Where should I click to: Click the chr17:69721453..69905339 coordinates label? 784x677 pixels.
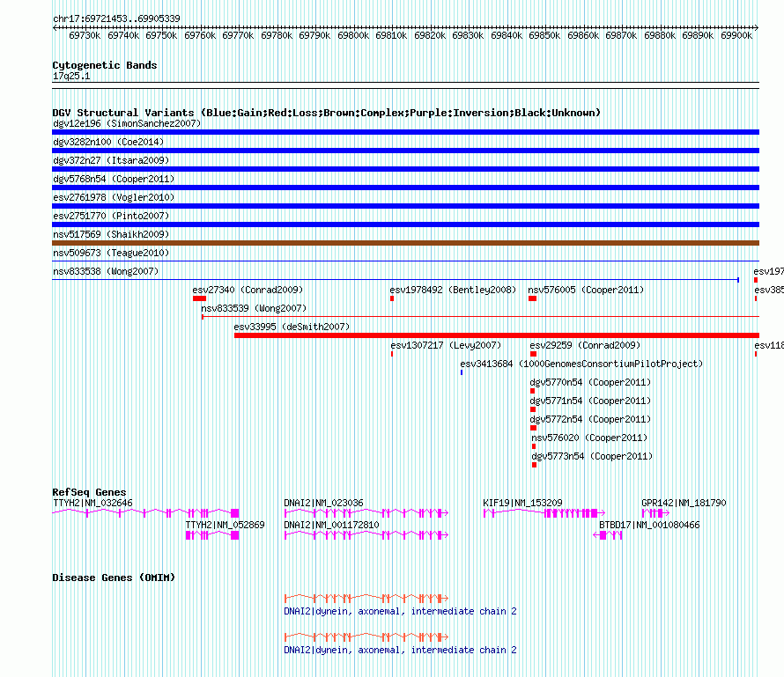(x=116, y=19)
